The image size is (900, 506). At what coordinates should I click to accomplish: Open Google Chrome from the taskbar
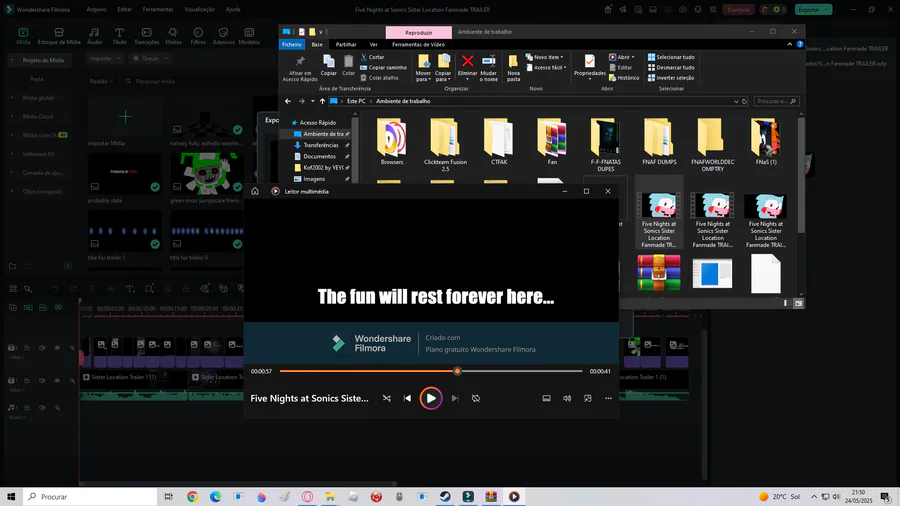tap(192, 497)
